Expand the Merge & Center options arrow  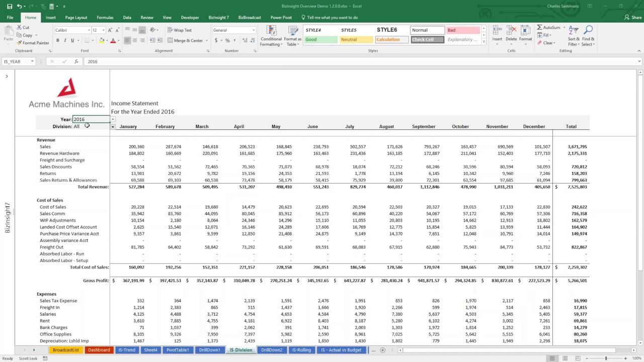point(207,40)
